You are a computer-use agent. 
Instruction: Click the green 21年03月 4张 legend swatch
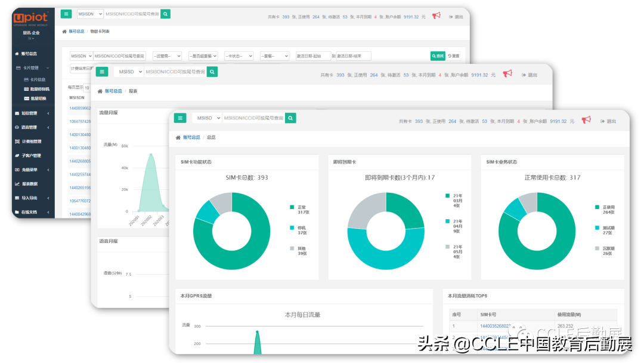[447, 196]
